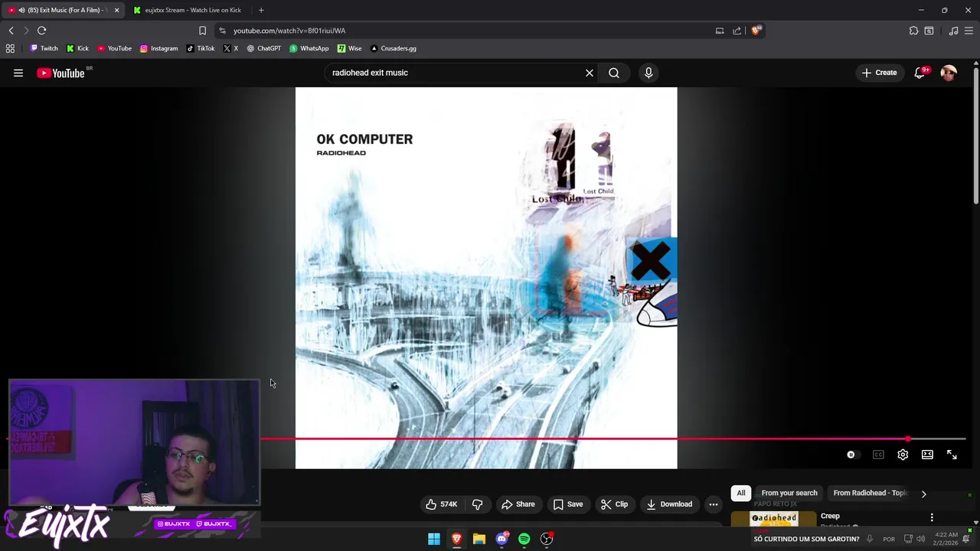Open the Instagram bookmark

[x=158, y=48]
